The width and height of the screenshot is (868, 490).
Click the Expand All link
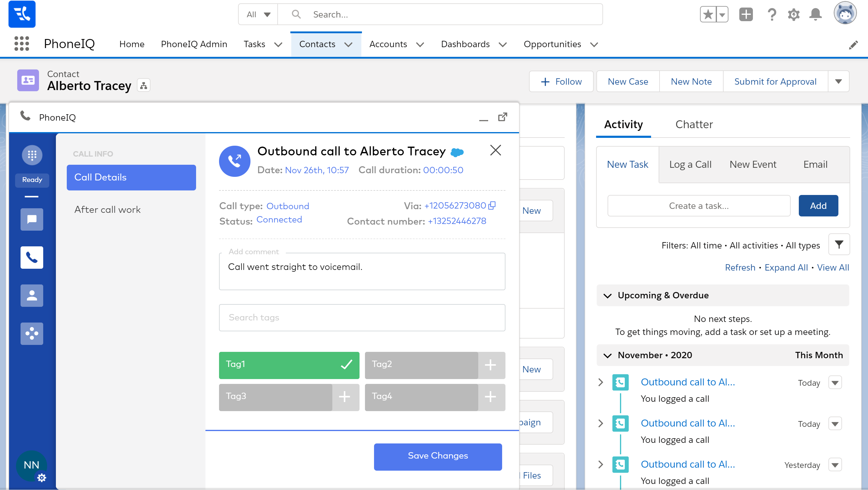[x=786, y=268]
